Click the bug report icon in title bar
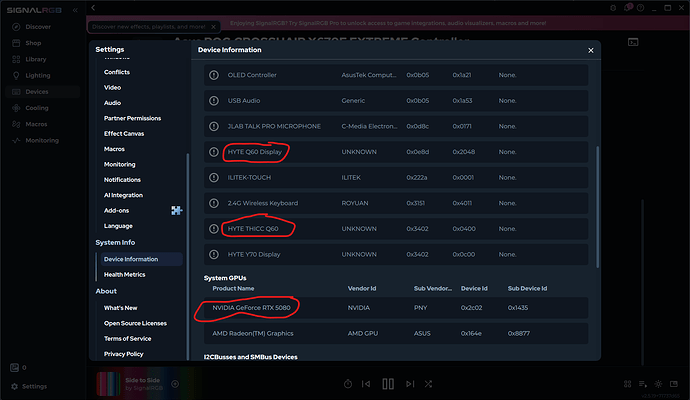The width and height of the screenshot is (690, 400). pos(613,8)
